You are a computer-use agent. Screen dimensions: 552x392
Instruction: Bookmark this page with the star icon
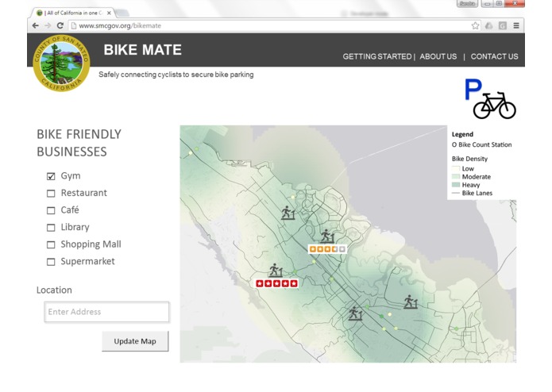475,25
